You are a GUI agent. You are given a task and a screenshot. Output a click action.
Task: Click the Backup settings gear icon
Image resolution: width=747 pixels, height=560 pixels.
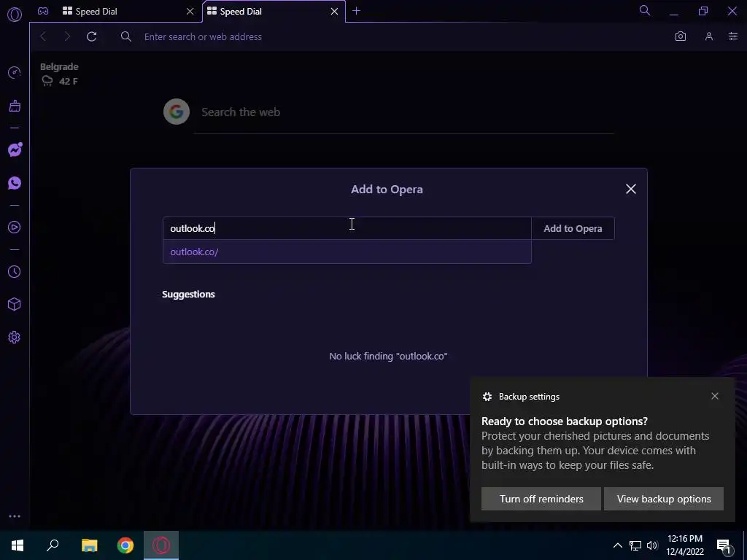487,397
